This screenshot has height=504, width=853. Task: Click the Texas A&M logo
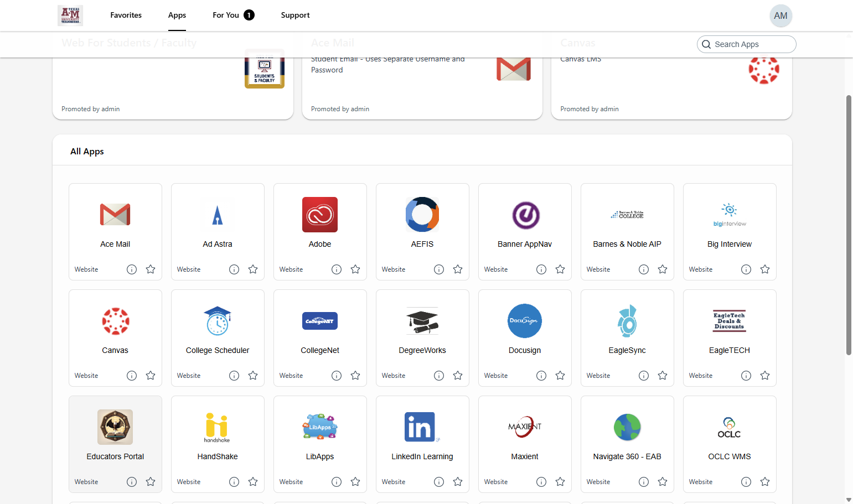[70, 15]
